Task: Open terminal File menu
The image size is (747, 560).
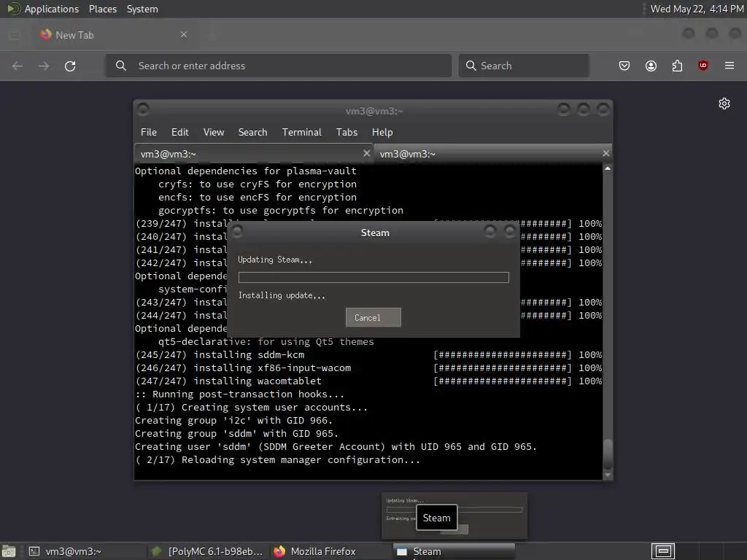Action: [149, 133]
